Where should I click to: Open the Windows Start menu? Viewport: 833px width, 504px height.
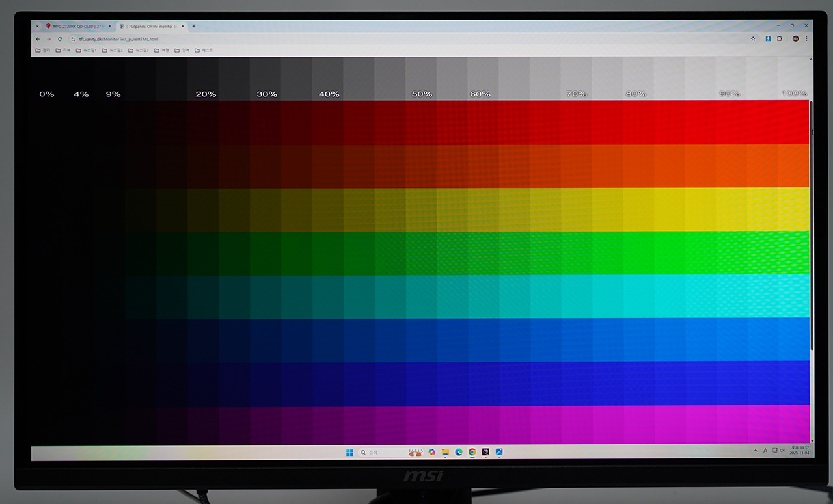pos(349,452)
